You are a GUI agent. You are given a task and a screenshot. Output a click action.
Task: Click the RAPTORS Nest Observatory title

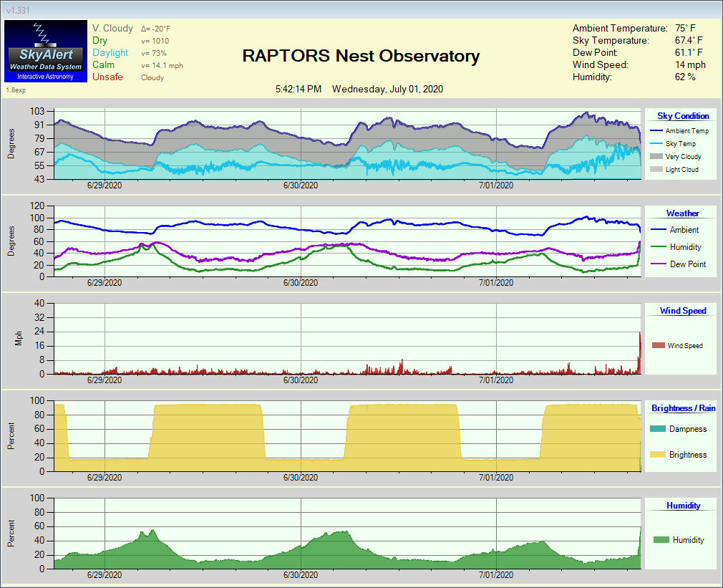pos(361,57)
